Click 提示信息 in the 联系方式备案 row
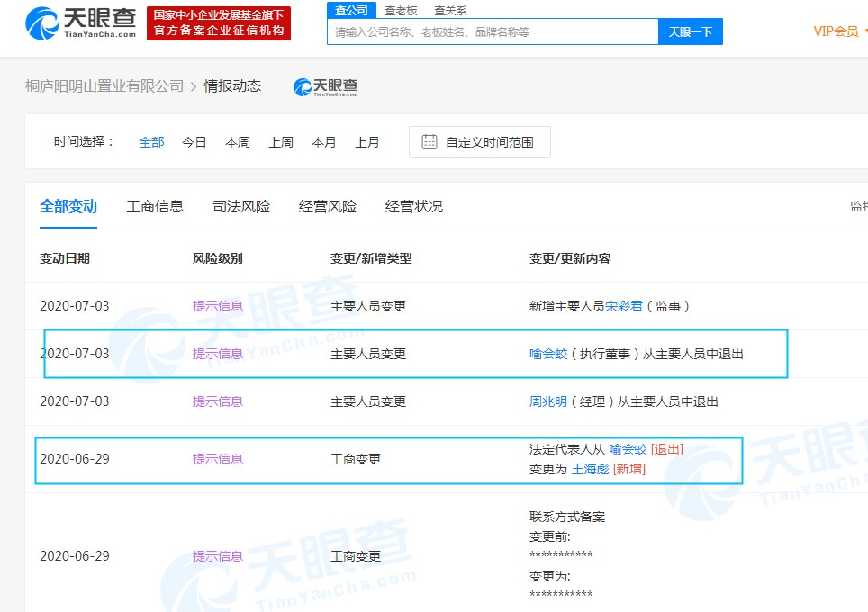The height and width of the screenshot is (612, 868). pos(218,556)
